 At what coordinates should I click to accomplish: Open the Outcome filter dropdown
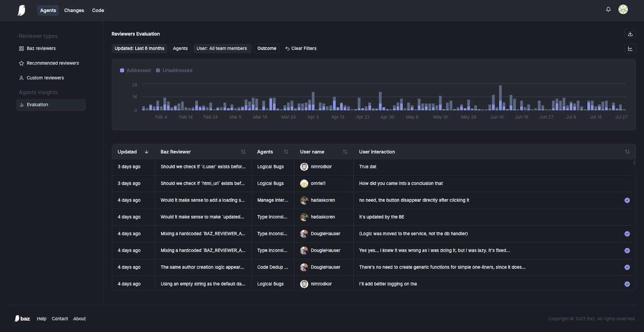(267, 49)
